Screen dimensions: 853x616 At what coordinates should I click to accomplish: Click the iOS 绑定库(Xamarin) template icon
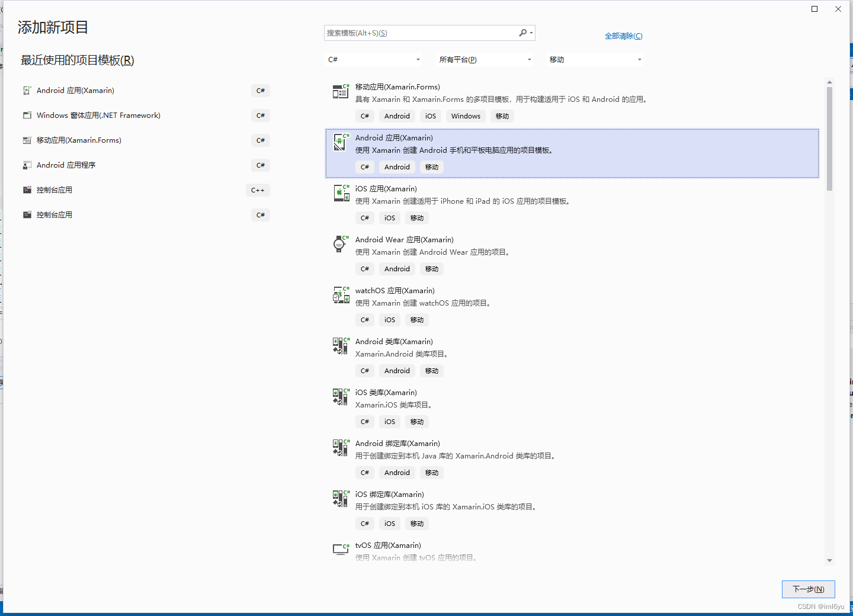(341, 499)
